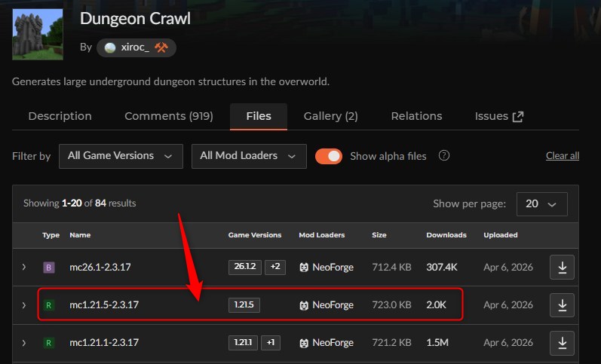Click the 1.21.5 game version tag
The height and width of the screenshot is (364, 601).
244,305
